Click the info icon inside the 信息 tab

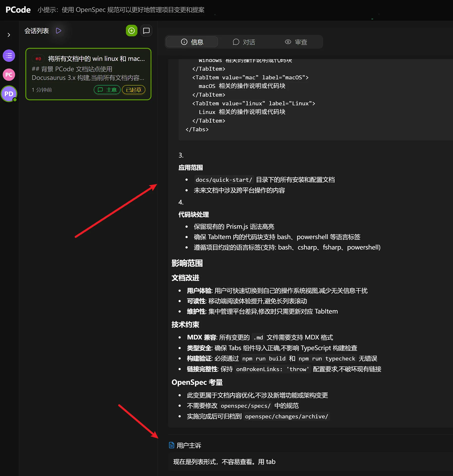(x=184, y=42)
